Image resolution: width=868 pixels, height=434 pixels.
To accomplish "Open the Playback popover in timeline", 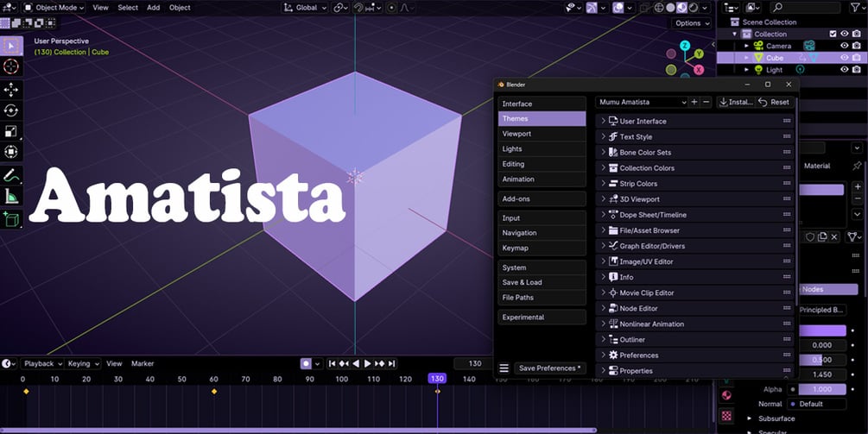I will 42,363.
